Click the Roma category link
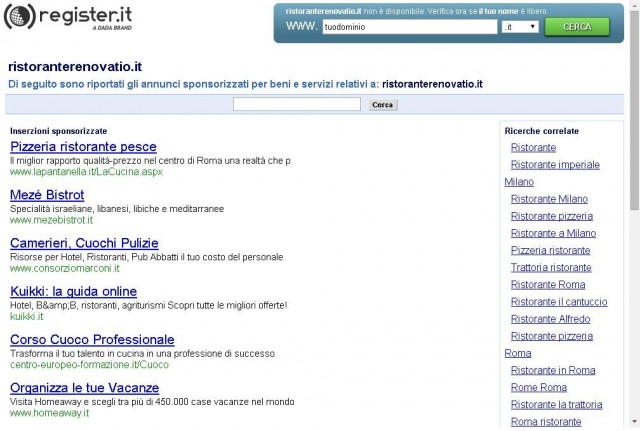This screenshot has width=640, height=431. [518, 353]
